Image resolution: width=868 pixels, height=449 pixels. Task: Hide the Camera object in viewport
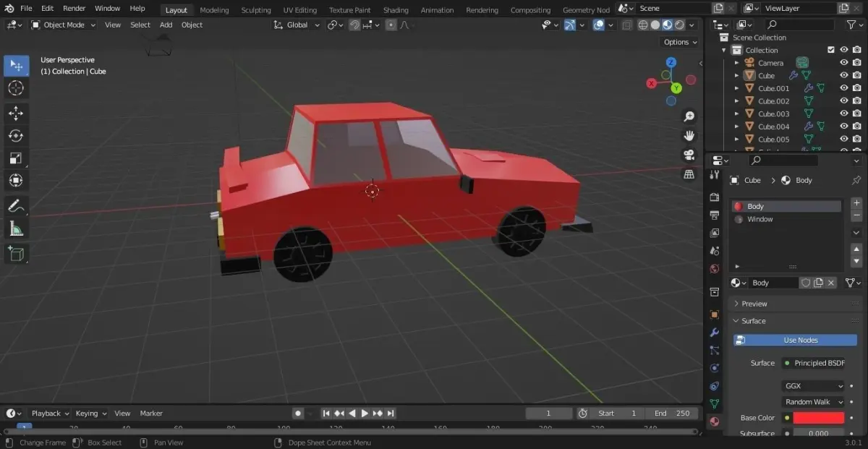pyautogui.click(x=843, y=63)
